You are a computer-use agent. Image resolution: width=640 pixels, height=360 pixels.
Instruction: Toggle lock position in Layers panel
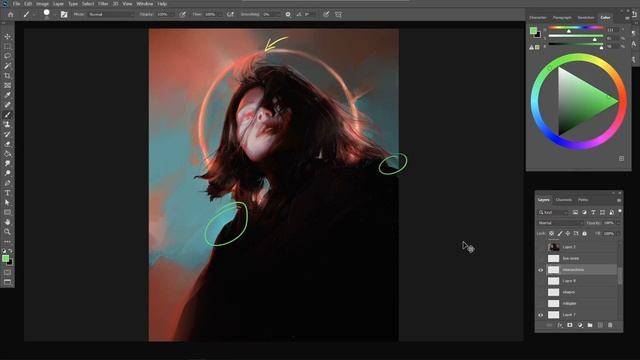click(568, 233)
